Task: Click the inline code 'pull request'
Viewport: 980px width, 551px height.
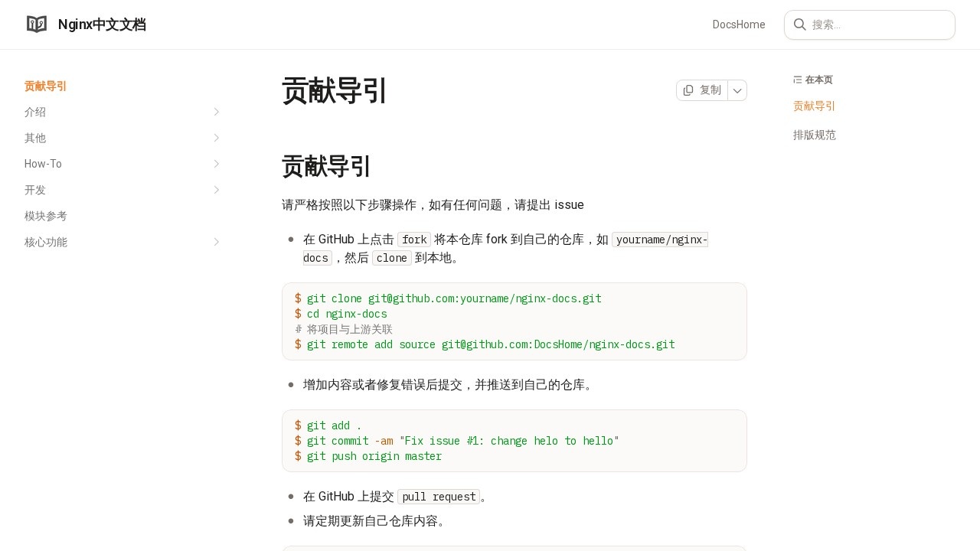Action: pos(439,497)
